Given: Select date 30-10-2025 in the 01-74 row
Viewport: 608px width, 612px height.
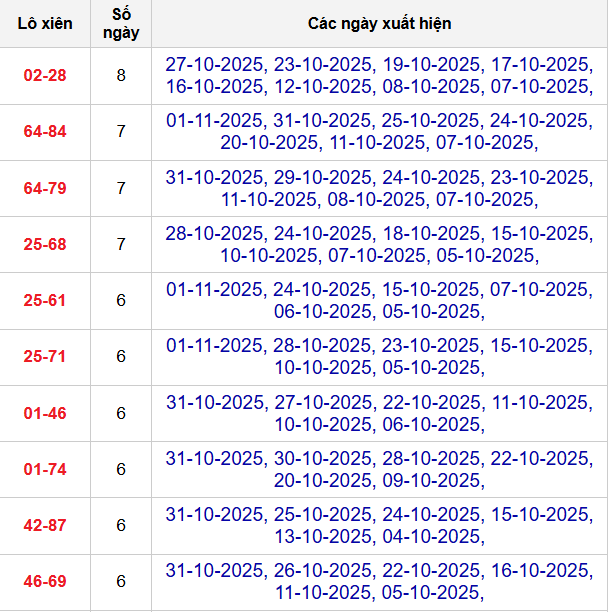Looking at the screenshot, I should point(322,458).
